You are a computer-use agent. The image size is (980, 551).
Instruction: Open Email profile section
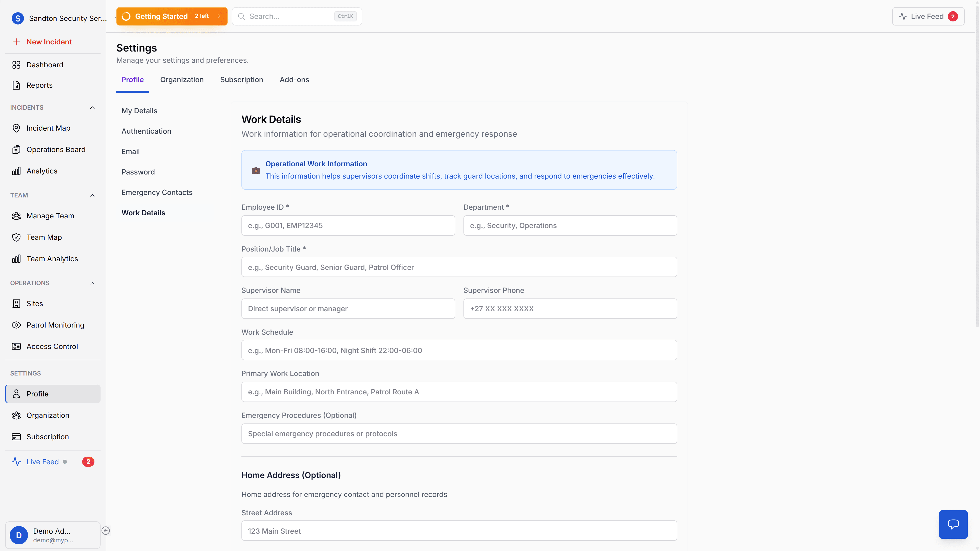(130, 152)
